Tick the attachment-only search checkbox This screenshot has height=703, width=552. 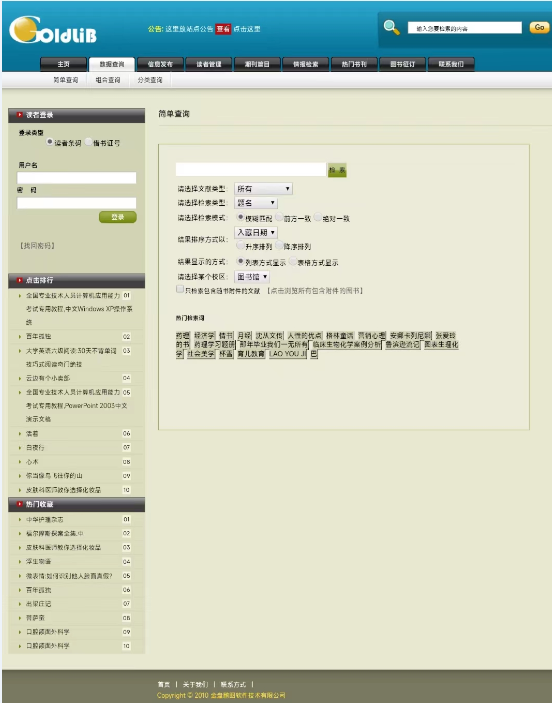pyautogui.click(x=180, y=289)
